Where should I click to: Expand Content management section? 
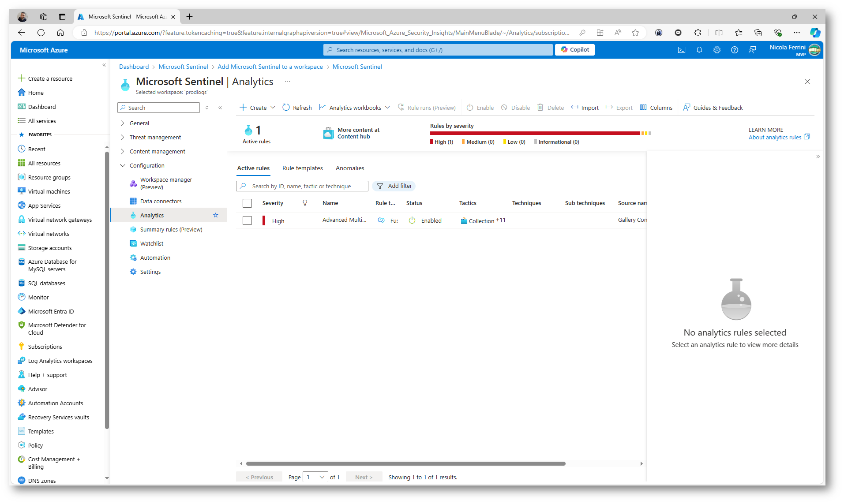(157, 151)
